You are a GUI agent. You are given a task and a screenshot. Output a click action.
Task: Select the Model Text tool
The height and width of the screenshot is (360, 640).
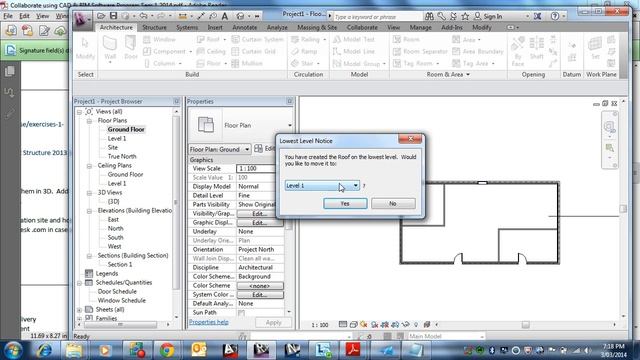coord(354,40)
